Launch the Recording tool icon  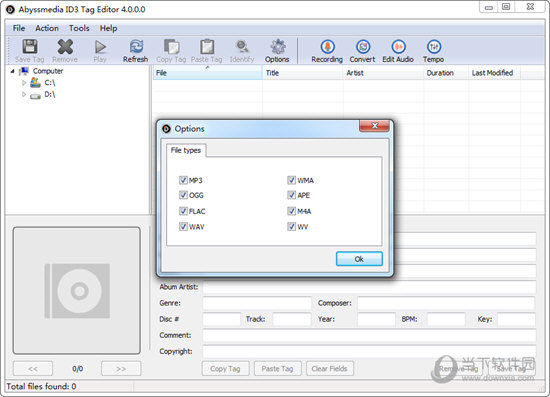click(328, 47)
